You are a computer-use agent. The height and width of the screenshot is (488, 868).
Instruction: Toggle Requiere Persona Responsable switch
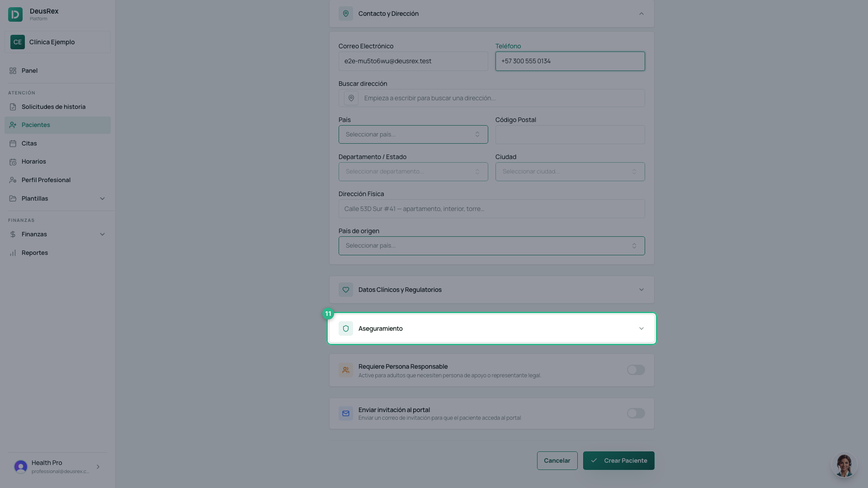(636, 370)
